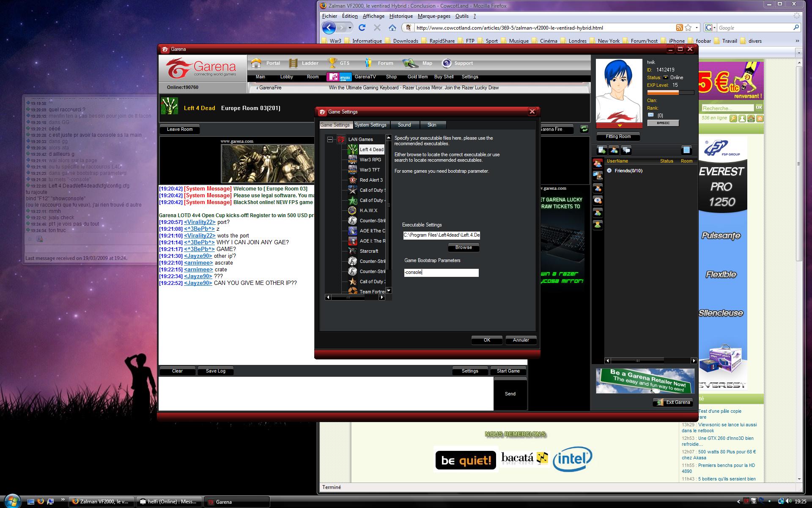Click the MTV Asia logo in Garena menu

pyautogui.click(x=339, y=77)
